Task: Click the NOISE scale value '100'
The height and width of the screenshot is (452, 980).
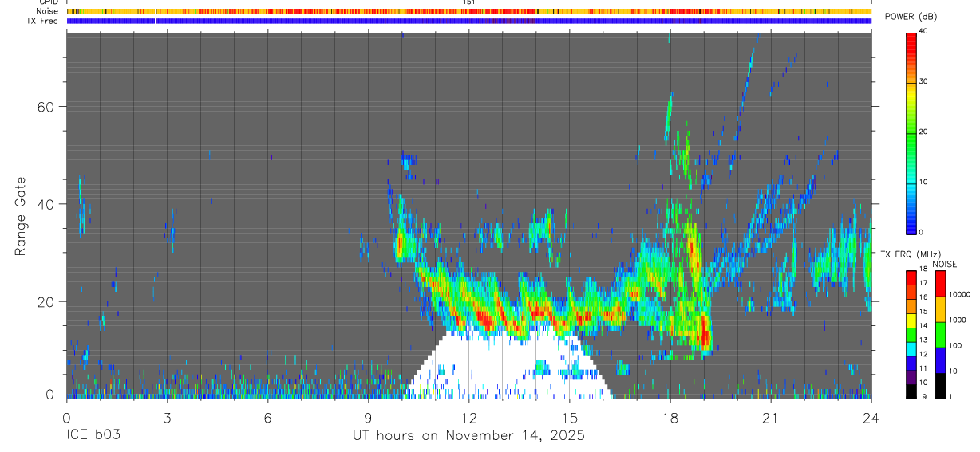Action: pyautogui.click(x=955, y=345)
